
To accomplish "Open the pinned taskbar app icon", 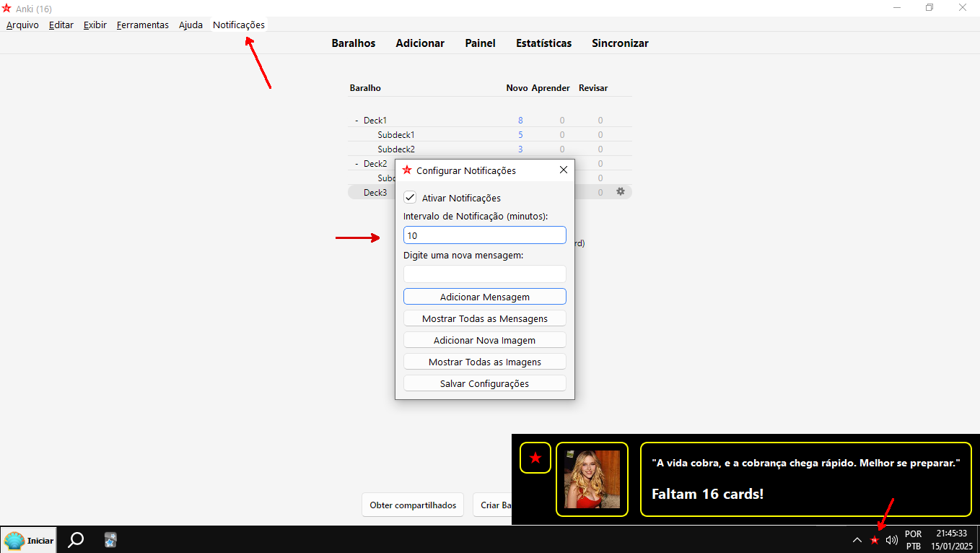I will point(110,540).
